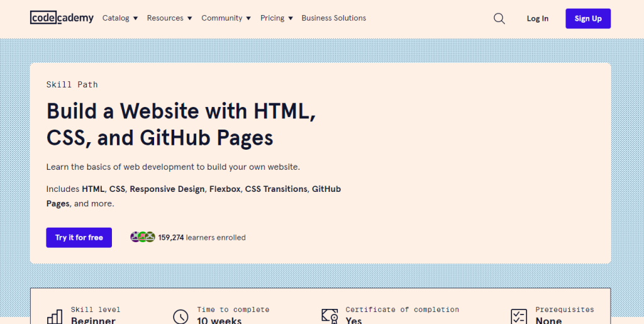Click the Codecademy logo
Image resolution: width=644 pixels, height=324 pixels.
click(62, 18)
